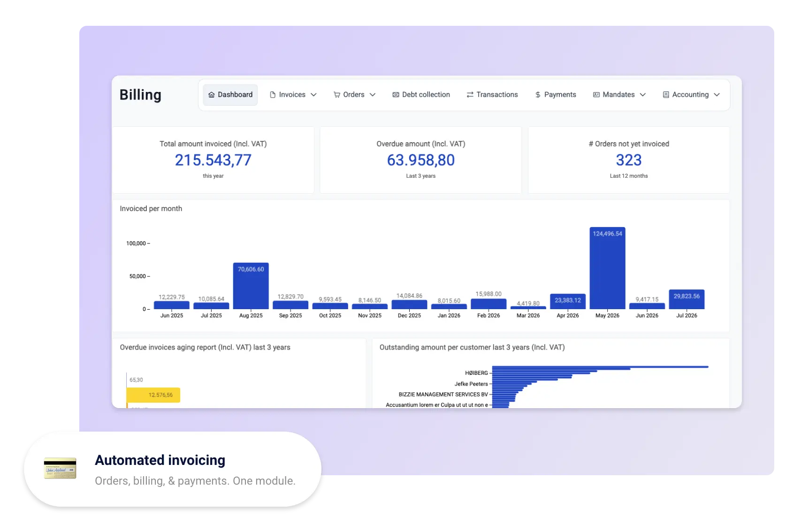
Task: Click total invoiced value 215.543,77
Action: point(213,160)
